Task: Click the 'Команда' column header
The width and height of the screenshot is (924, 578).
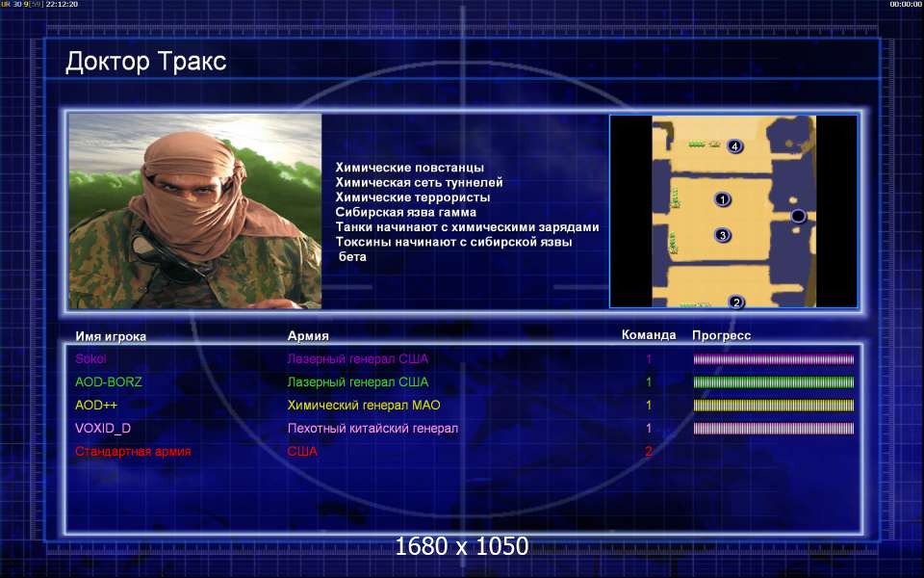Action: [x=649, y=335]
